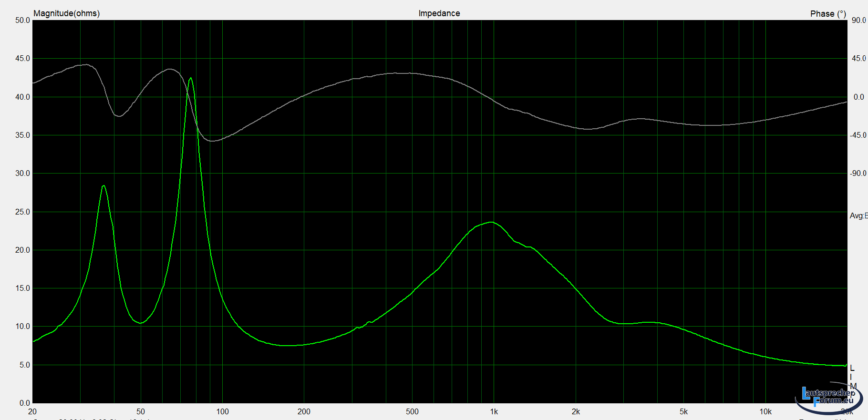Click the vertical LIM text
This screenshot has width=868, height=420.
tap(852, 377)
